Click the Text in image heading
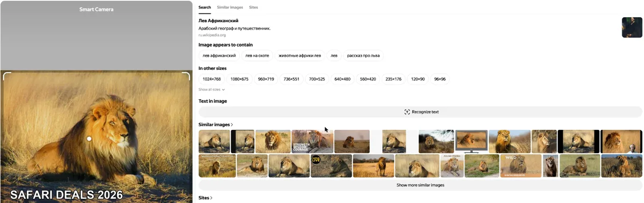 coord(213,101)
